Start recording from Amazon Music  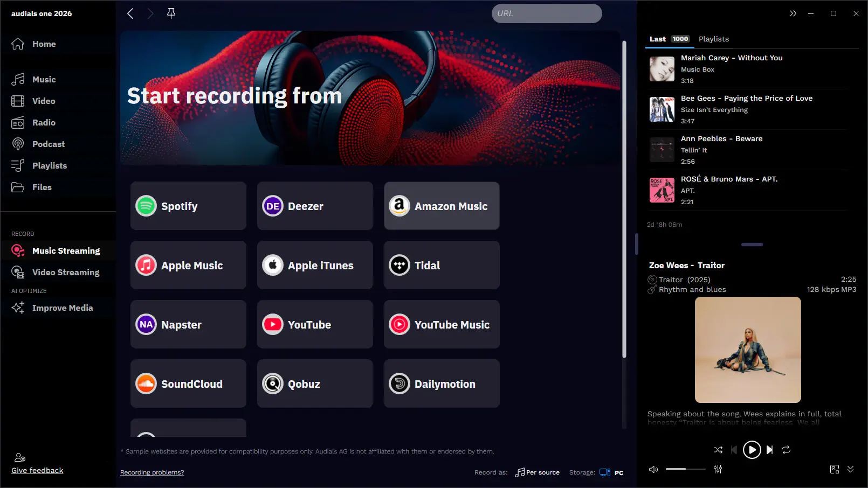[x=442, y=206]
